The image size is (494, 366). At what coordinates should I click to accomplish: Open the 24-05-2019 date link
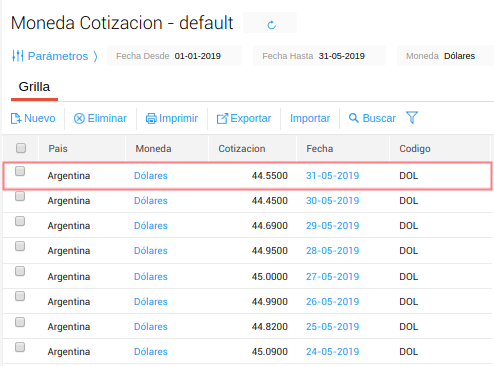coord(332,352)
